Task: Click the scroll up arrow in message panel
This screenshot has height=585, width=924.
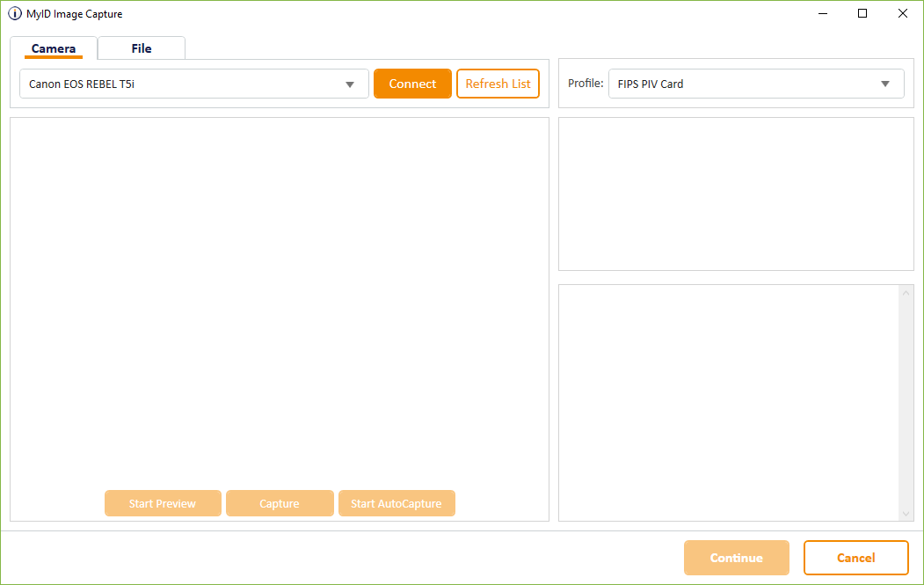Action: point(906,293)
